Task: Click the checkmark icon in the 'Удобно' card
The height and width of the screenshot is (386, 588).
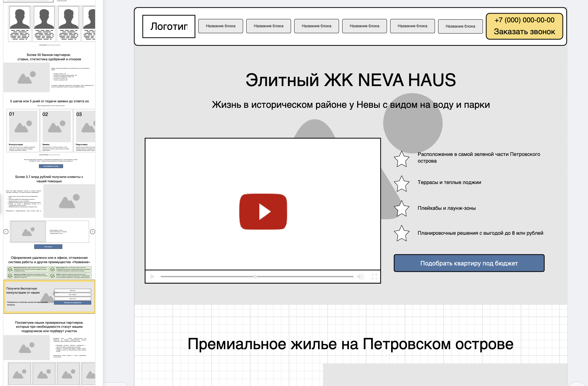Action: click(x=53, y=276)
